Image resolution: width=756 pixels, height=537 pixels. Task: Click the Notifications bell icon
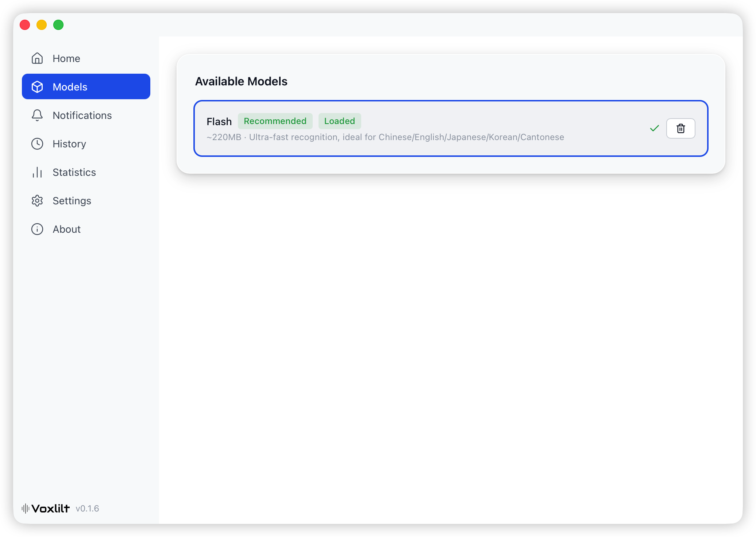[37, 115]
